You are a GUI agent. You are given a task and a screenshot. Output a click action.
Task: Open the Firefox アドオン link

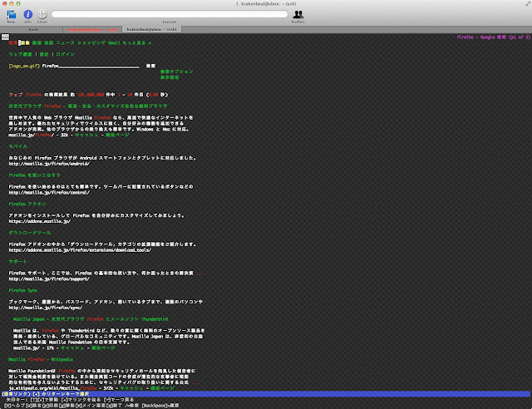click(x=27, y=204)
